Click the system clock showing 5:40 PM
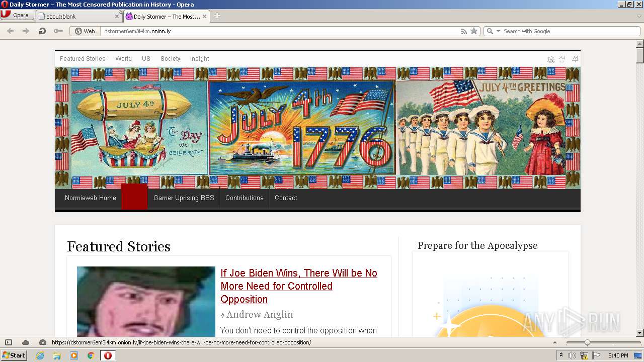Image resolution: width=644 pixels, height=362 pixels. pos(618,355)
